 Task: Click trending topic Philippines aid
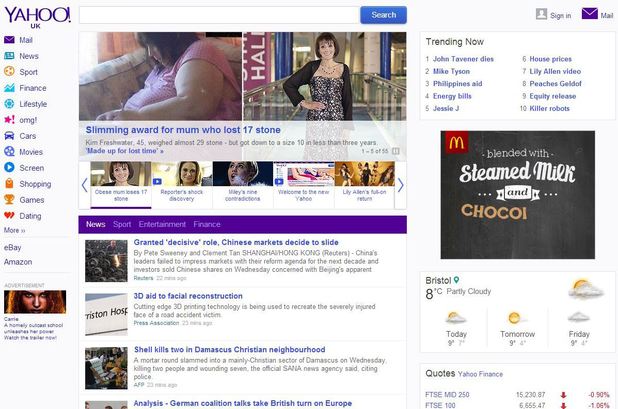click(457, 84)
